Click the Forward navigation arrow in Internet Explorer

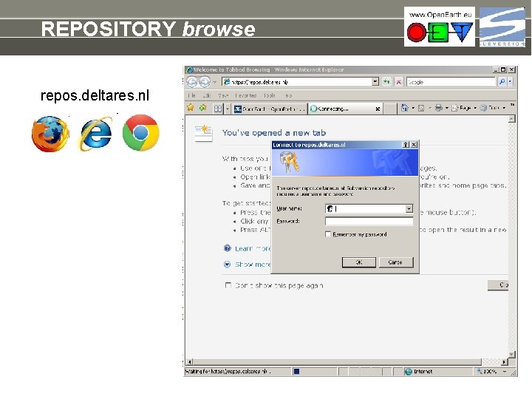coord(205,82)
